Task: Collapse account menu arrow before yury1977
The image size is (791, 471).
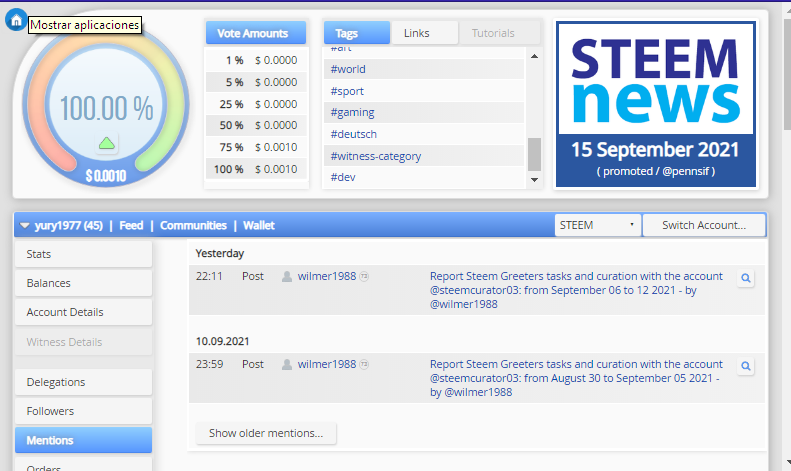Action: [25, 226]
